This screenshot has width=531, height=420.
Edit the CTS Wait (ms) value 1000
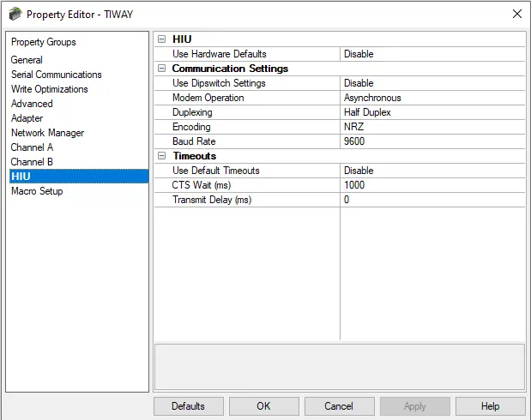[x=432, y=185]
